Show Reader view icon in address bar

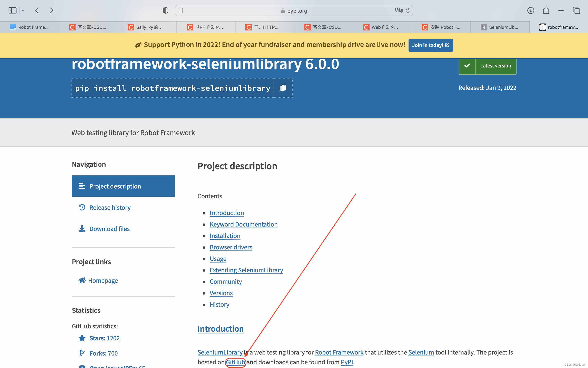click(x=181, y=10)
